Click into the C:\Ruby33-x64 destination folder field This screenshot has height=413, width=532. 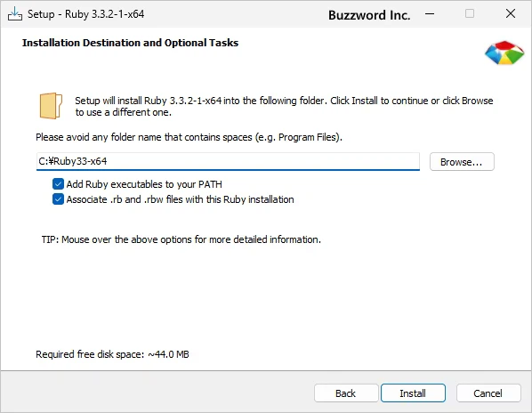(228, 161)
